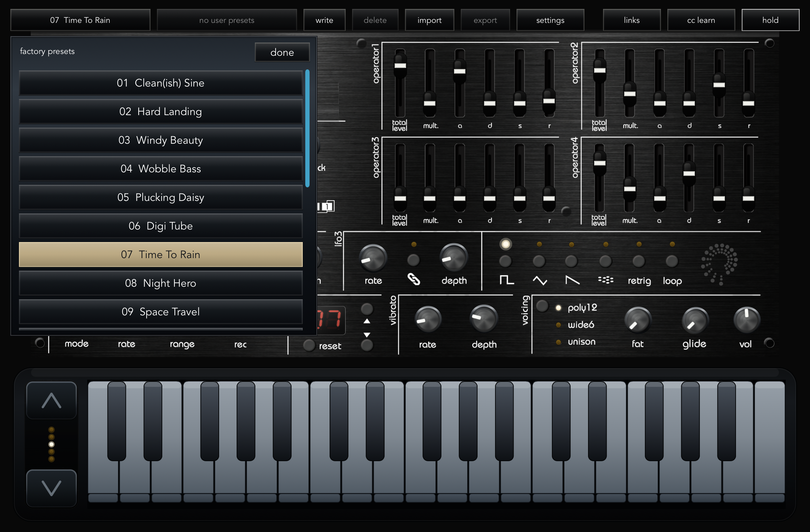Select the triangle waveform button
This screenshot has width=810, height=532.
coord(539,261)
